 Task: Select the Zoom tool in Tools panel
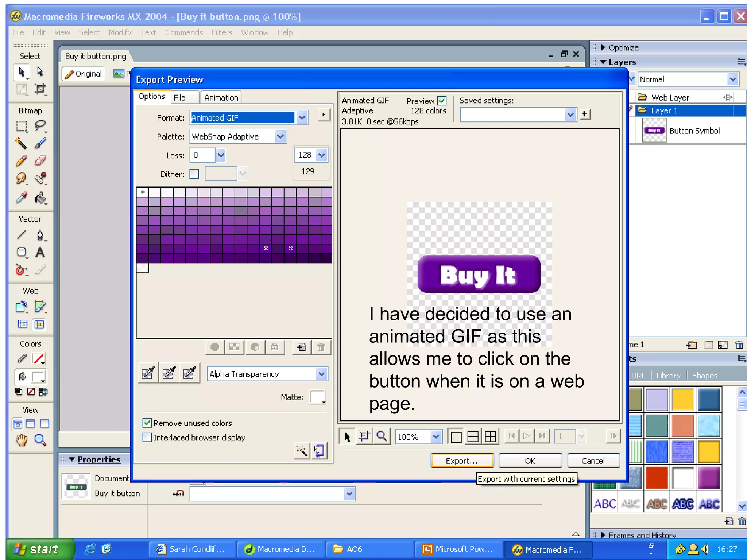(40, 440)
